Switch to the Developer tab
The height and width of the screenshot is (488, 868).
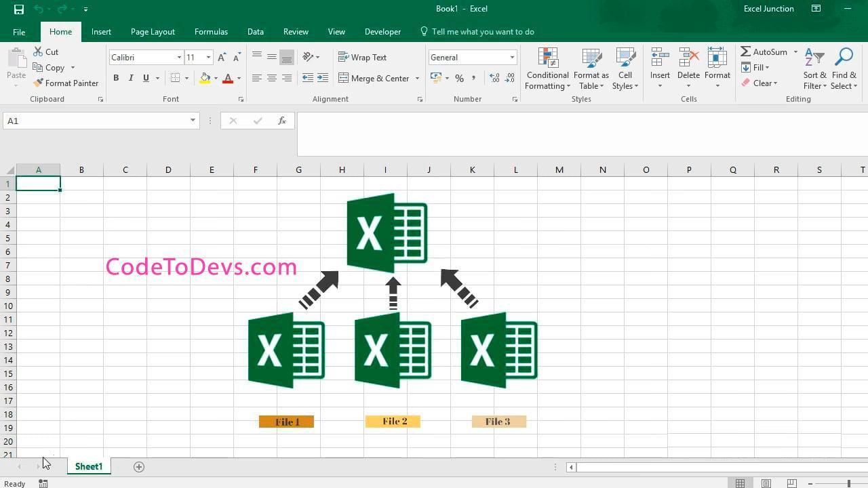382,32
